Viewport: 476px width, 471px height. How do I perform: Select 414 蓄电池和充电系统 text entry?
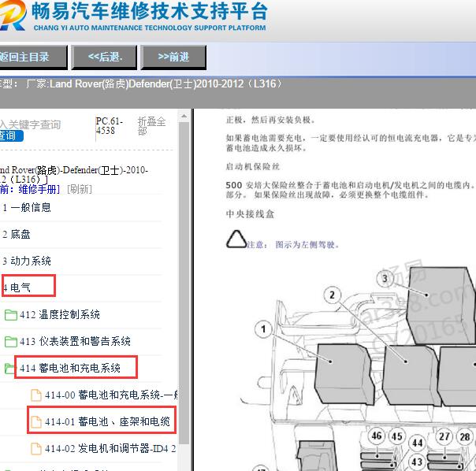(x=70, y=368)
